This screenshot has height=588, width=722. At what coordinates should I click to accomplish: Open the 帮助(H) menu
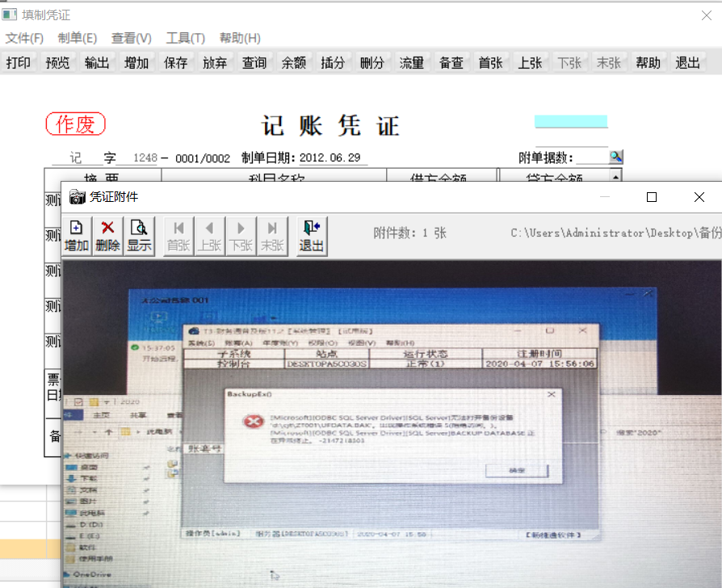[x=240, y=38]
